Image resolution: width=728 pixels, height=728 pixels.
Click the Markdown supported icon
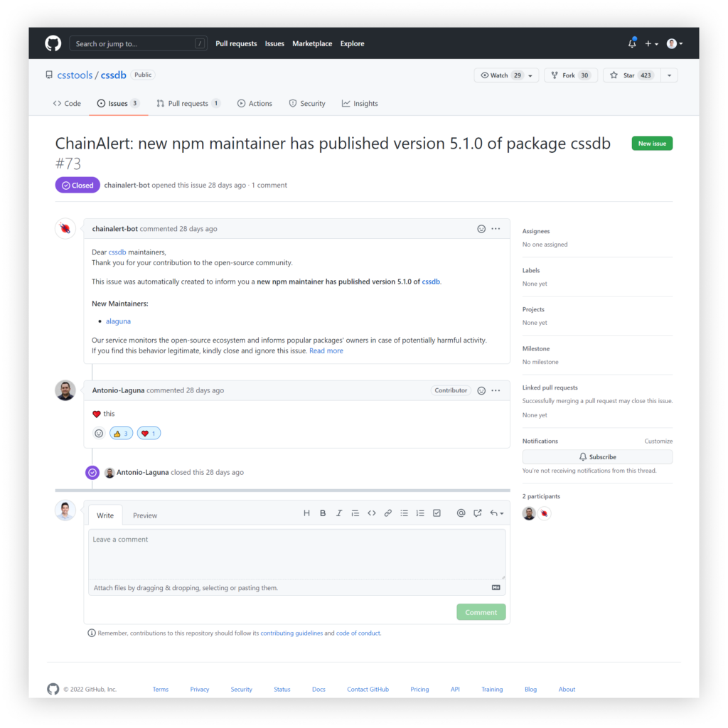click(x=496, y=588)
